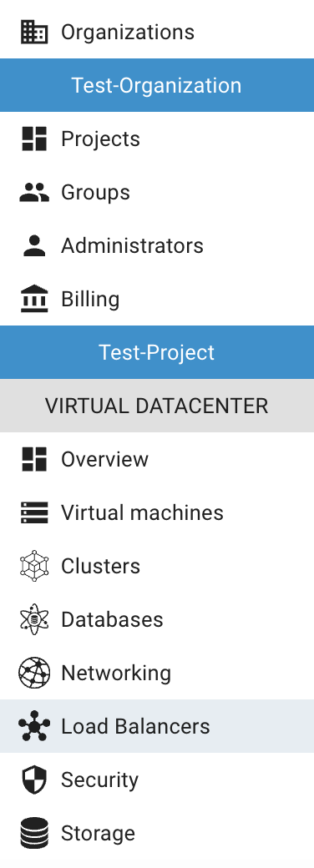Click the Virtual machines server icon
This screenshot has height=868, width=314.
(34, 512)
